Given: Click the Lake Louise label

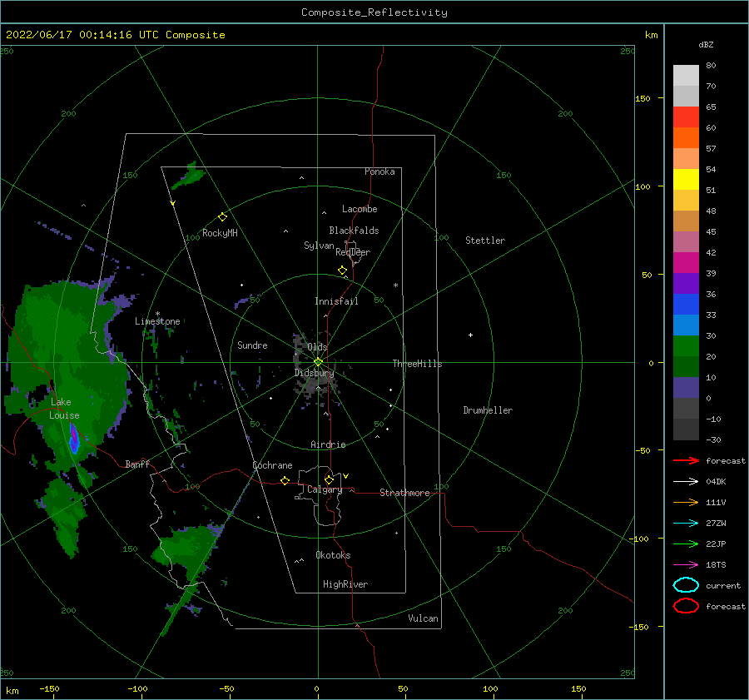Looking at the screenshot, I should (64, 409).
